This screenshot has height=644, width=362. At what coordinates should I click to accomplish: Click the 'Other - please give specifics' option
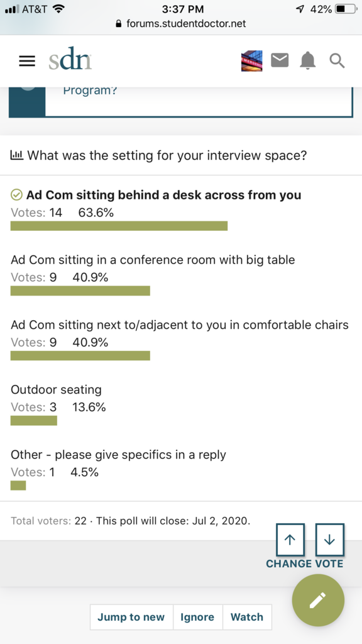(118, 455)
